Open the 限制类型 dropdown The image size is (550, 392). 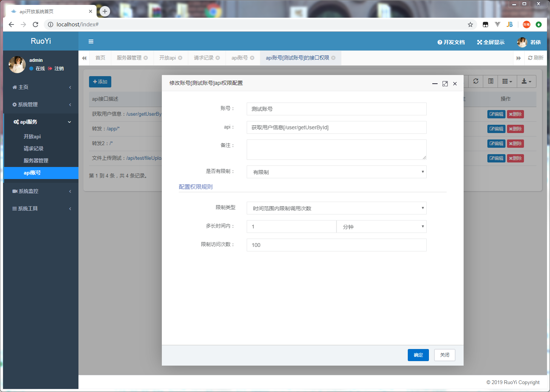tap(336, 208)
